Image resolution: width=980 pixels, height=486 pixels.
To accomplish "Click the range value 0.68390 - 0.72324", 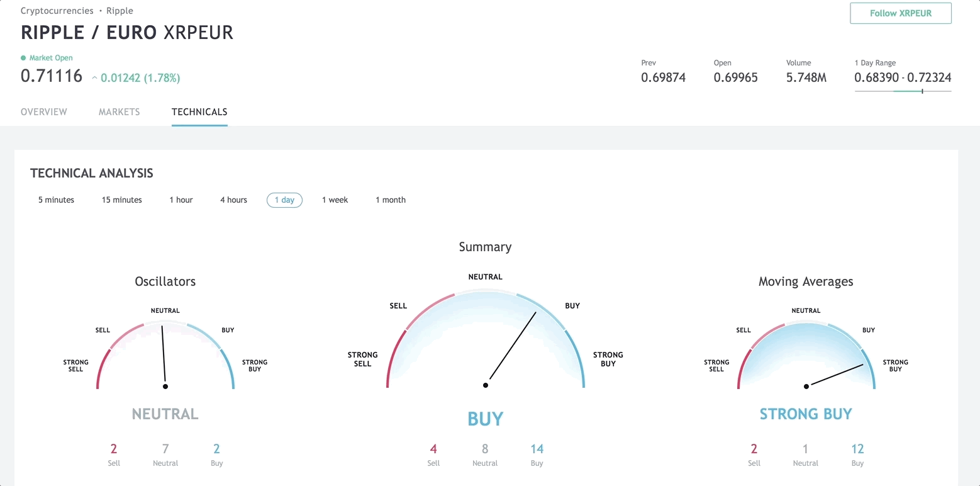I will [903, 77].
